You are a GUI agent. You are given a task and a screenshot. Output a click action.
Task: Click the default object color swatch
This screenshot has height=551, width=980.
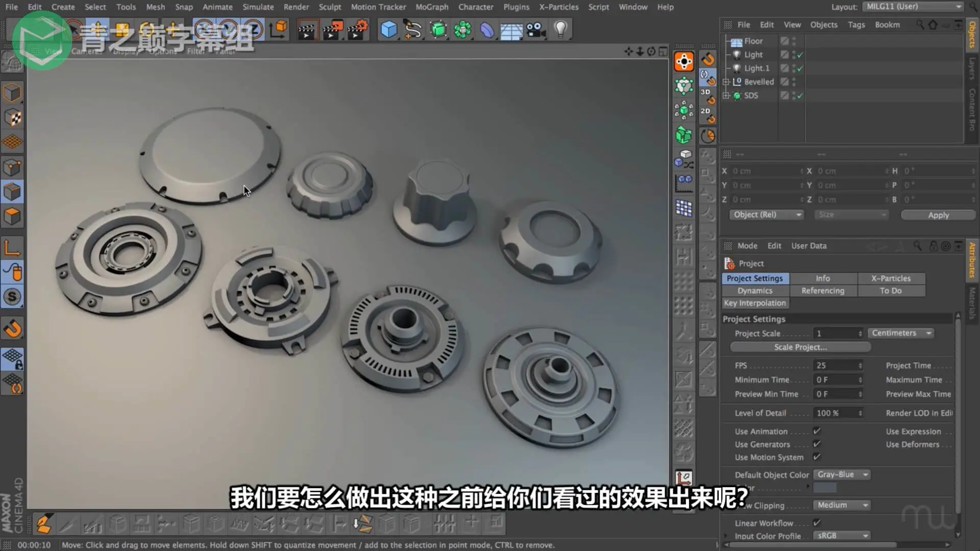click(825, 488)
